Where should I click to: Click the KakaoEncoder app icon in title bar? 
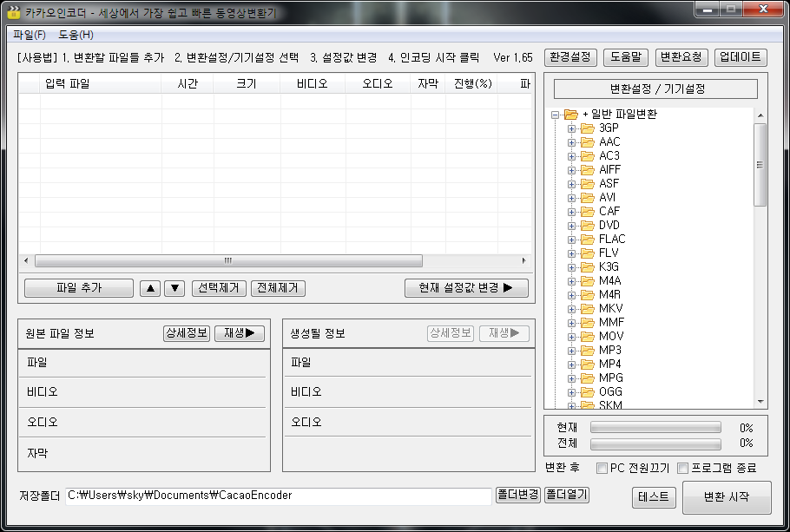click(14, 11)
